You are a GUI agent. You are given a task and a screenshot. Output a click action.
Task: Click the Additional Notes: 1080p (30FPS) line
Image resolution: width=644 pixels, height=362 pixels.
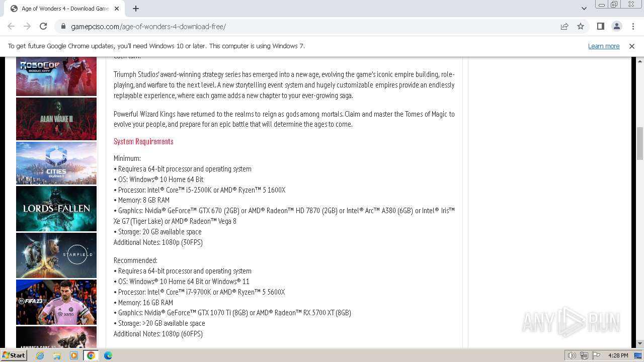pyautogui.click(x=158, y=242)
